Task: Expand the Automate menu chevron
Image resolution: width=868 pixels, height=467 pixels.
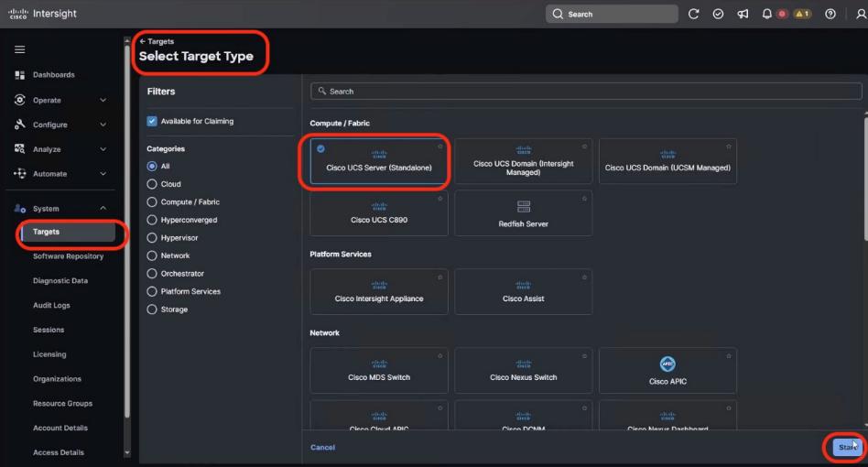Action: (x=103, y=173)
